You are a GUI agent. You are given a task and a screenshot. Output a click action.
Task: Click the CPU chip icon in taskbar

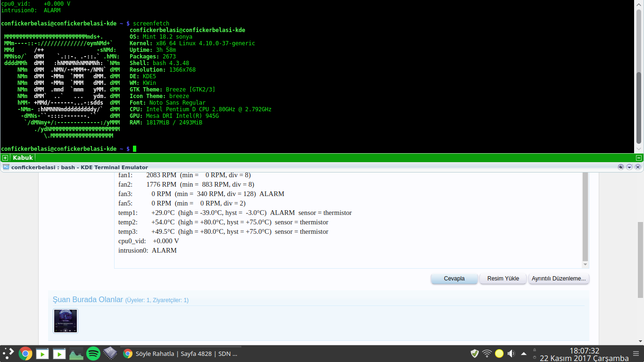click(x=110, y=354)
